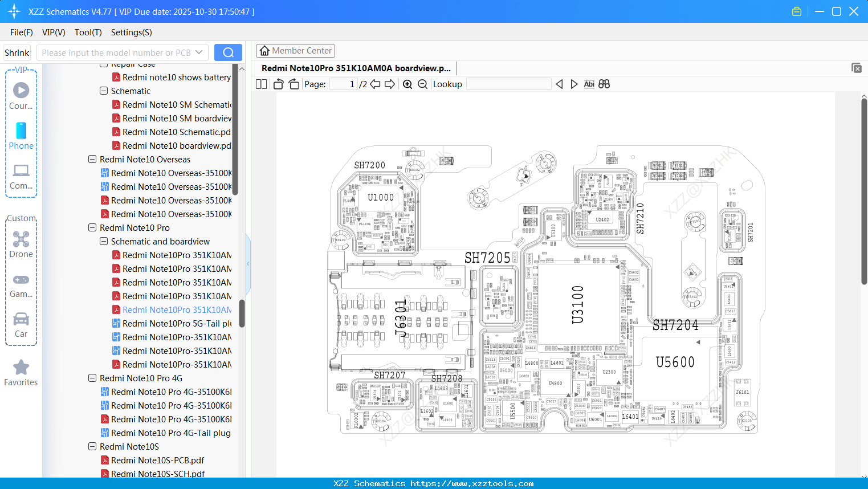Zoom out of the boardview

pos(422,84)
